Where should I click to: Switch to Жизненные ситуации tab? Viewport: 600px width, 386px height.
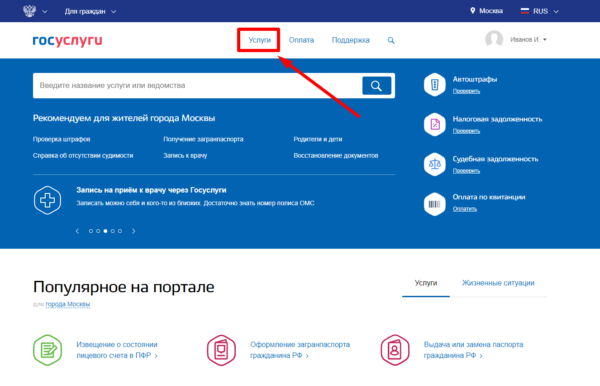(498, 283)
